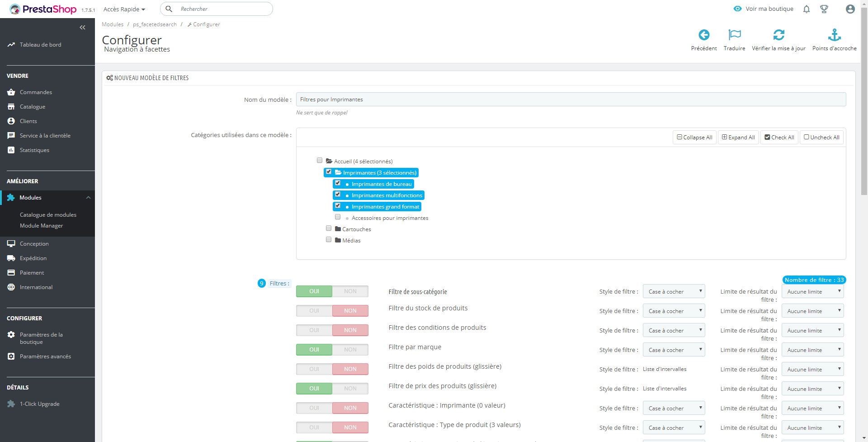Collapse the sidebar with double-chevron icon
This screenshot has width=868, height=442.
point(82,28)
